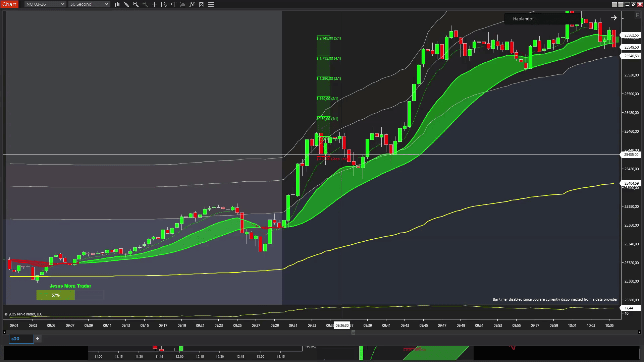Open the data series bars icon

pos(183,4)
